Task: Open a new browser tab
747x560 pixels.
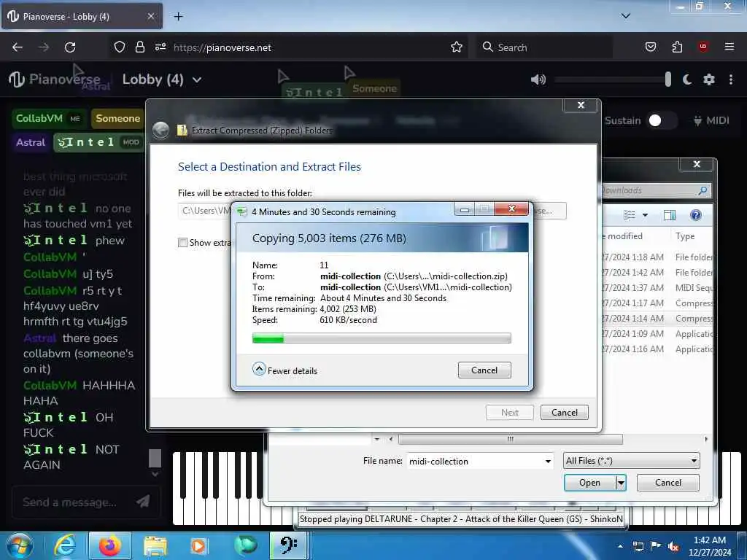Action: (179, 17)
